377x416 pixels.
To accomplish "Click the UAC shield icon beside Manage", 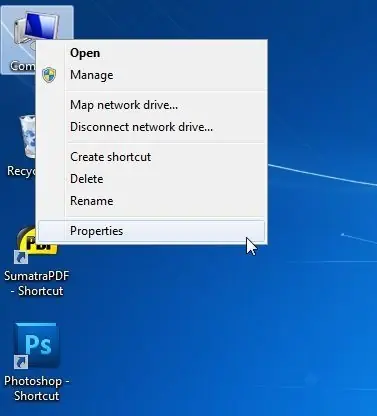I will [x=49, y=75].
